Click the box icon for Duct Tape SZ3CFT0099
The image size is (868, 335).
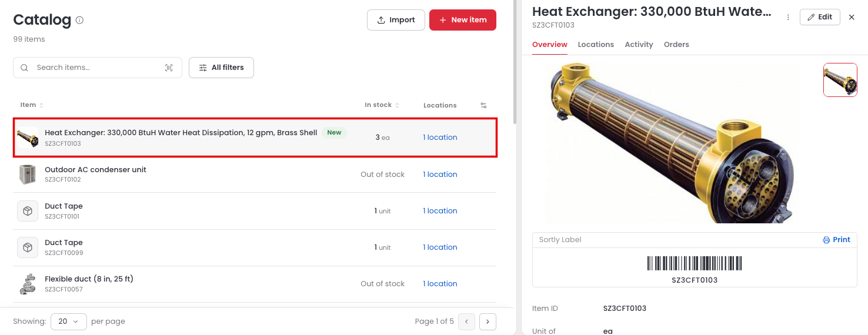pos(28,247)
